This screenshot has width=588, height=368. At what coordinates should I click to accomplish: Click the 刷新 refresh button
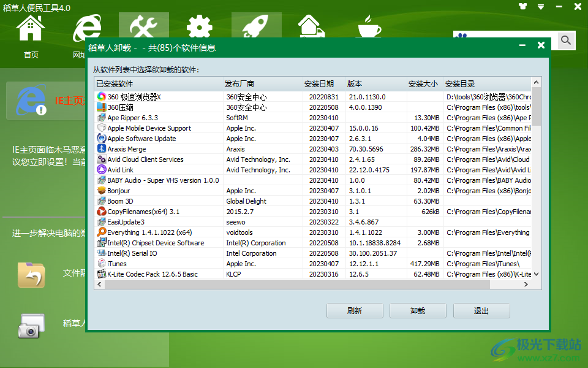[x=355, y=310]
